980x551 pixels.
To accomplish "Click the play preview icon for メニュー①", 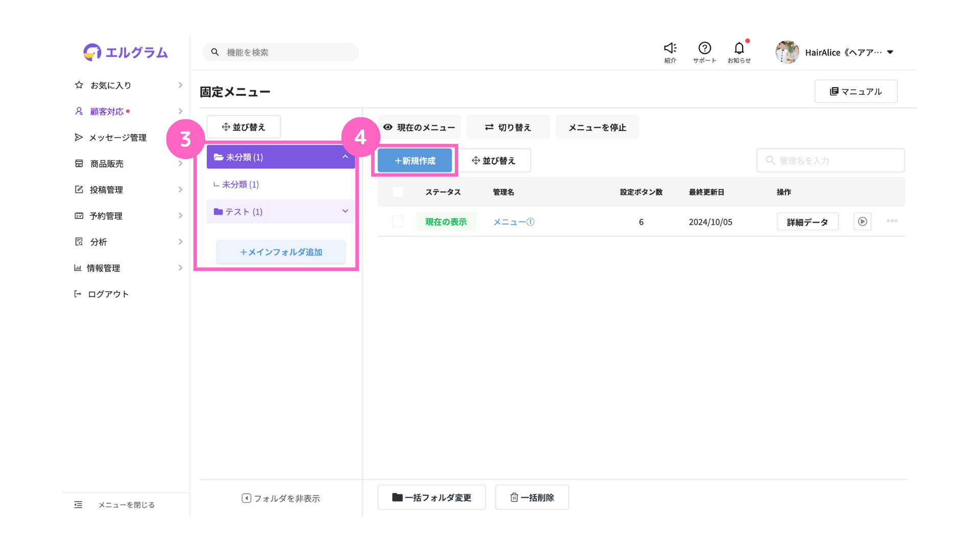I will (863, 221).
